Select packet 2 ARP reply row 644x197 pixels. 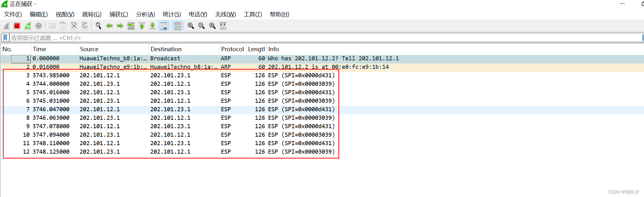click(x=322, y=67)
